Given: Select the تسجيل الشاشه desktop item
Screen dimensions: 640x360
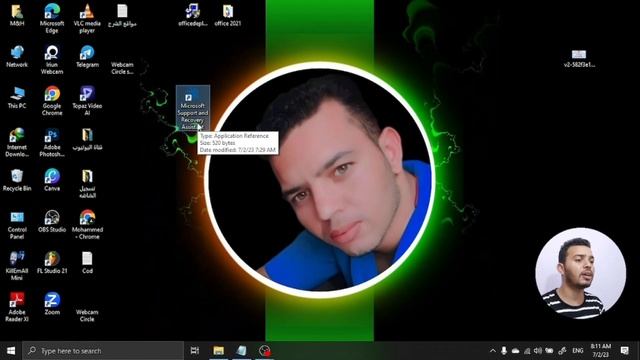Looking at the screenshot, I should click(x=87, y=184).
